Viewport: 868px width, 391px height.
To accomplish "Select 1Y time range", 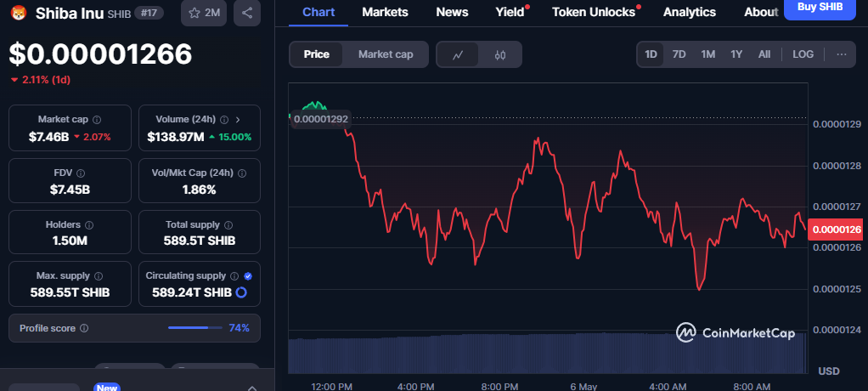I will click(x=736, y=54).
